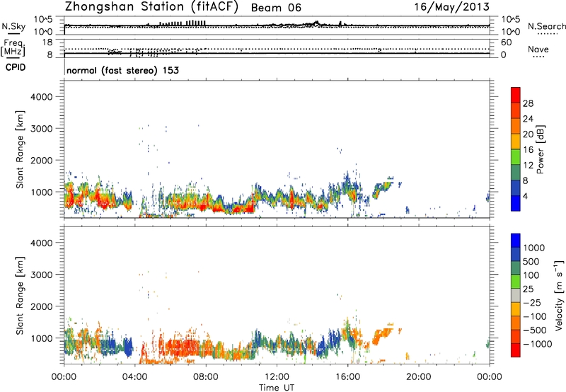The image size is (566, 392).
Task: Pick the yellow 16–20 dB Power colorbar segment
Action: coord(516,142)
